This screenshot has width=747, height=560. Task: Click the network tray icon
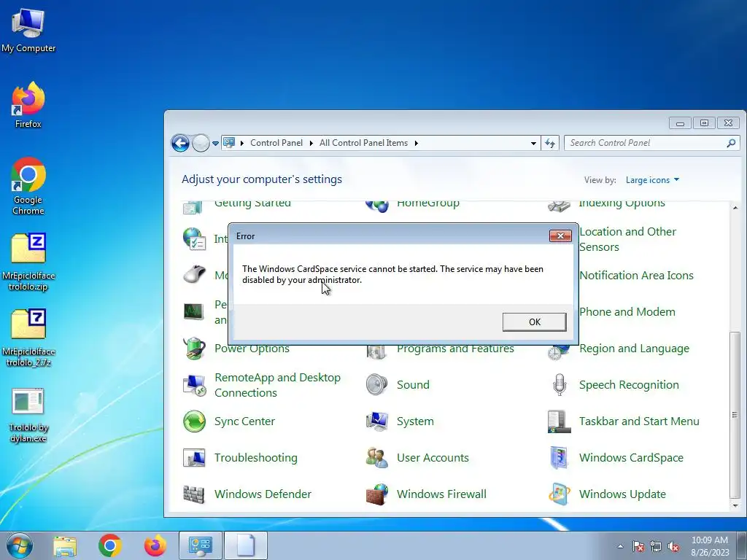[x=656, y=546]
